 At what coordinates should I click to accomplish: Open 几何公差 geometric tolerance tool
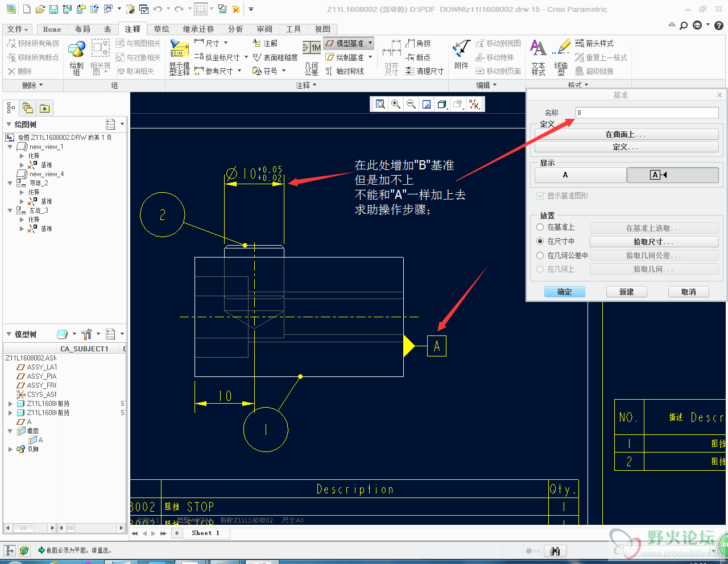pos(311,57)
